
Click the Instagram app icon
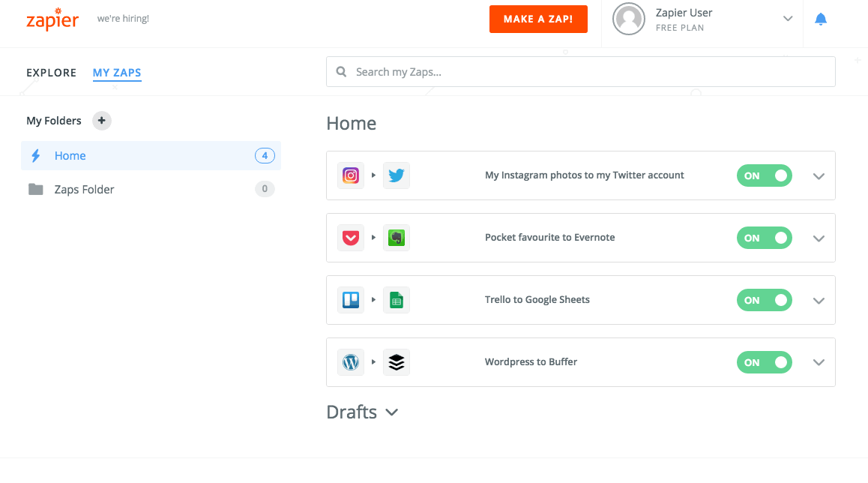[x=350, y=175]
